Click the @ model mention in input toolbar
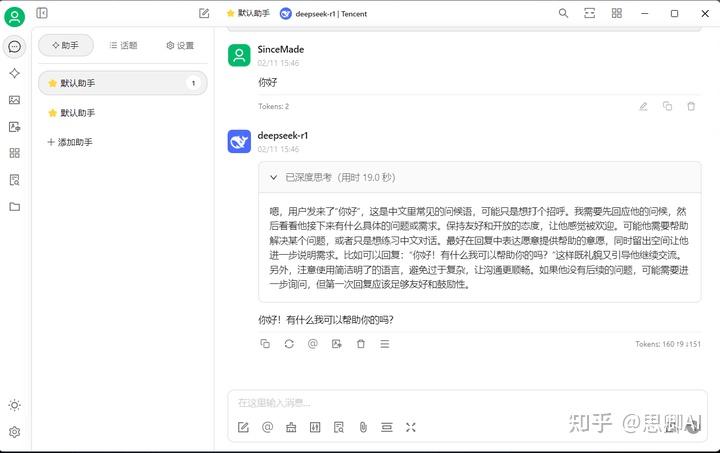 pos(267,427)
